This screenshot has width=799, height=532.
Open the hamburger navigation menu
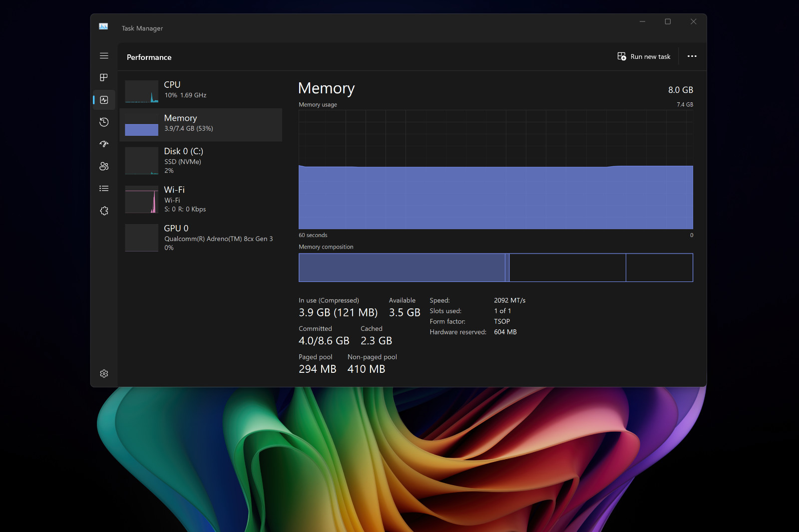click(x=104, y=56)
